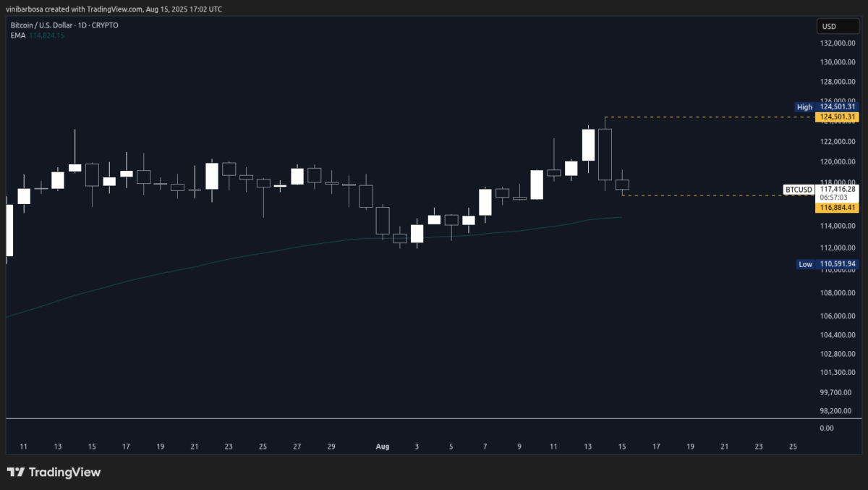
Task: Open the 1D timeframe selector
Action: [x=81, y=25]
